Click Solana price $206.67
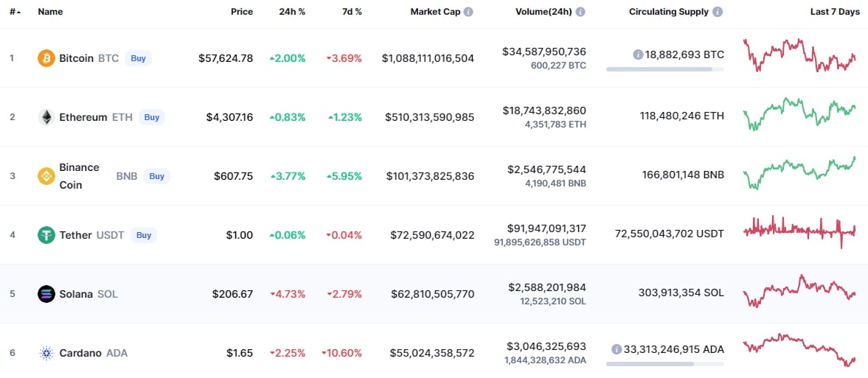The width and height of the screenshot is (868, 378). 232,294
